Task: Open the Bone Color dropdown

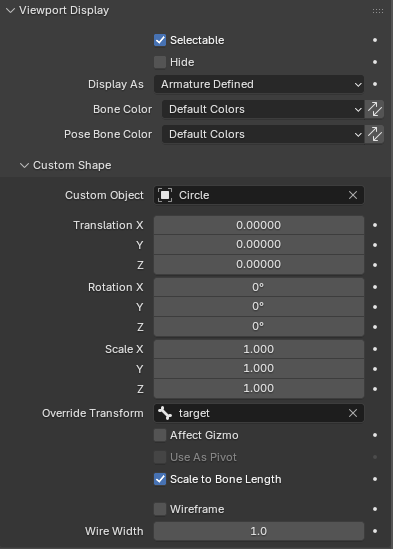Action: click(263, 109)
